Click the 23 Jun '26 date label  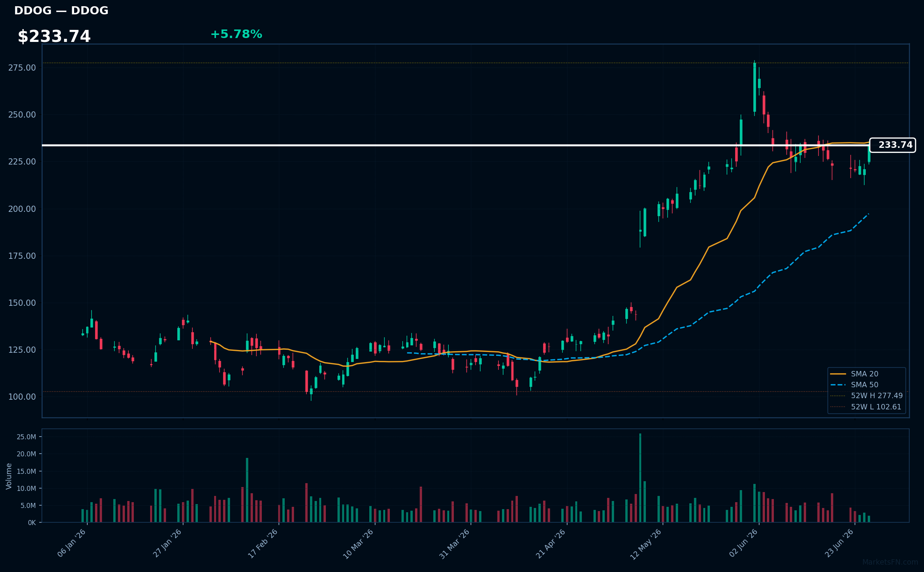[839, 543]
